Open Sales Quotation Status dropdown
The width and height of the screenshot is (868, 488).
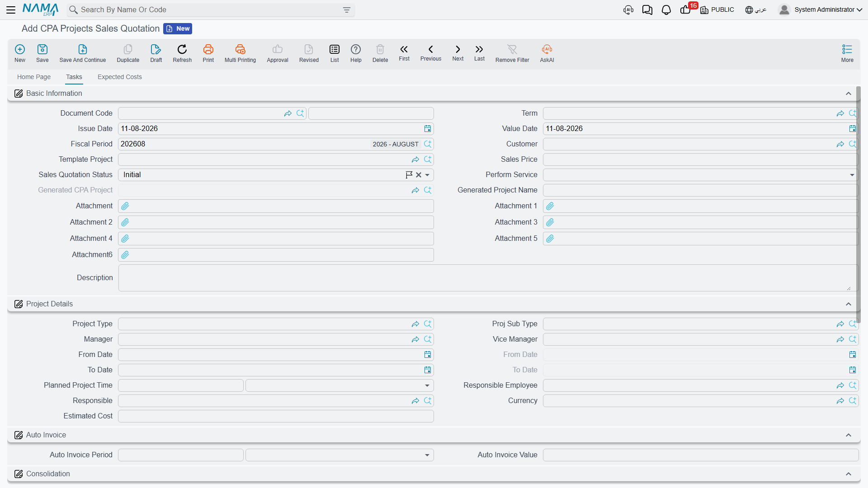[x=427, y=175]
